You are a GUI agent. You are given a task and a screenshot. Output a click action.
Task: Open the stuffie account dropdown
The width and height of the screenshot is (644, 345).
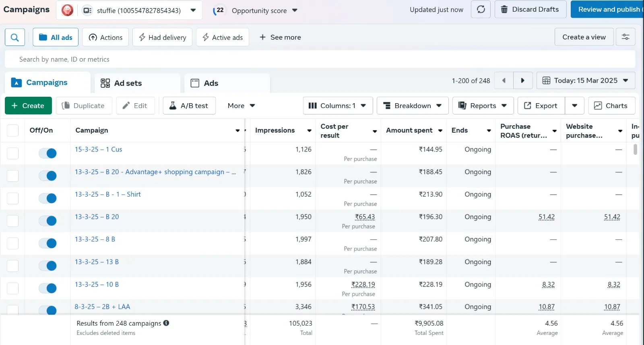(193, 10)
